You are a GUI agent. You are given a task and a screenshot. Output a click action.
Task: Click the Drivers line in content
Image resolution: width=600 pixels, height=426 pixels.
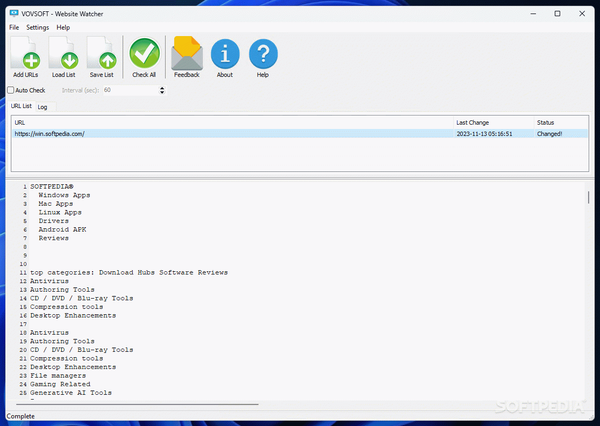54,221
